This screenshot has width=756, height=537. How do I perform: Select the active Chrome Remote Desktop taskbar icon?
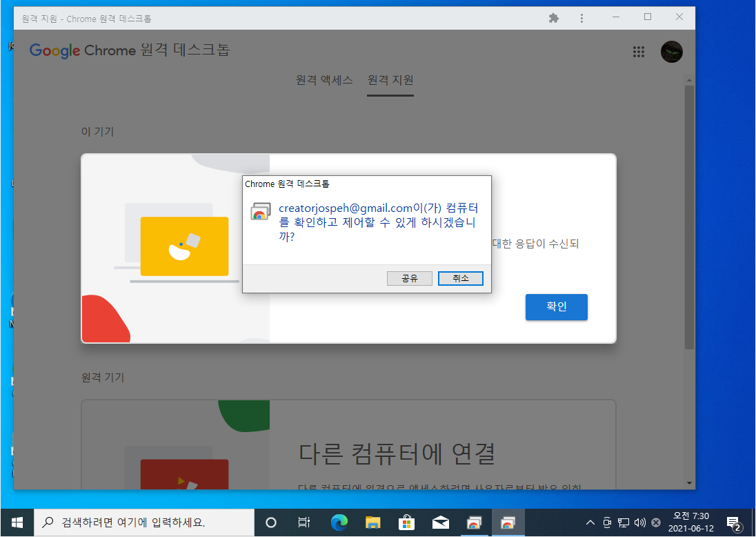coord(508,523)
